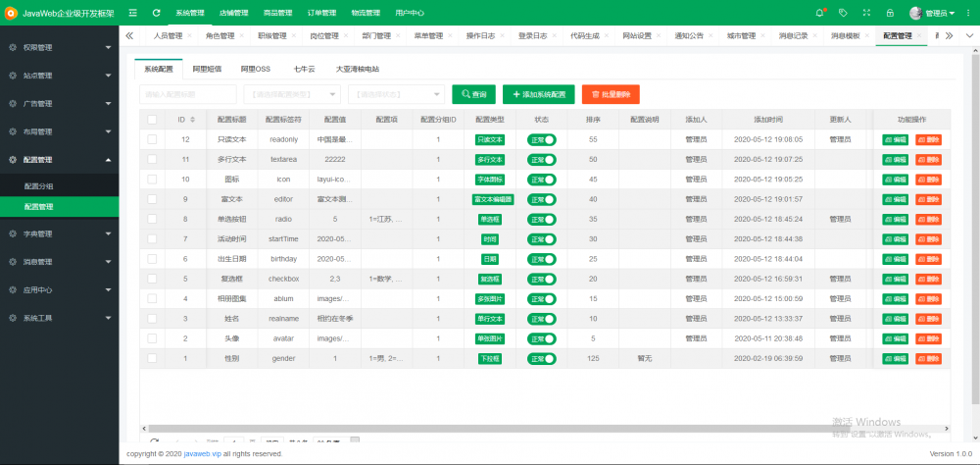Open the 配置类型 select dropdown

292,94
